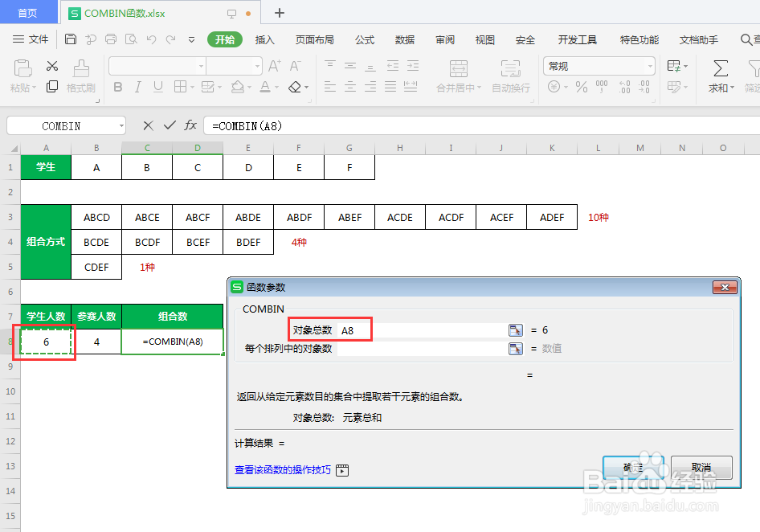
Task: Click the Redo arrow icon
Action: pyautogui.click(x=170, y=39)
